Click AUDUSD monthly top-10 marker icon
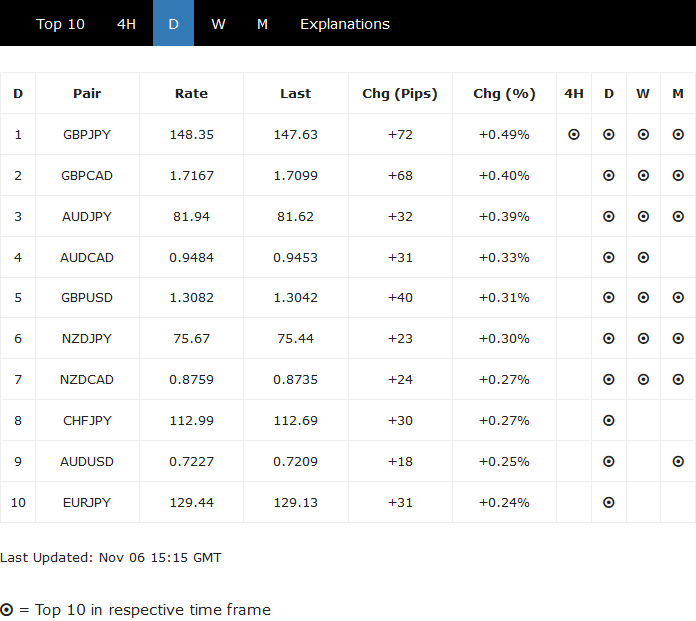Image resolution: width=696 pixels, height=621 pixels. pyautogui.click(x=678, y=462)
